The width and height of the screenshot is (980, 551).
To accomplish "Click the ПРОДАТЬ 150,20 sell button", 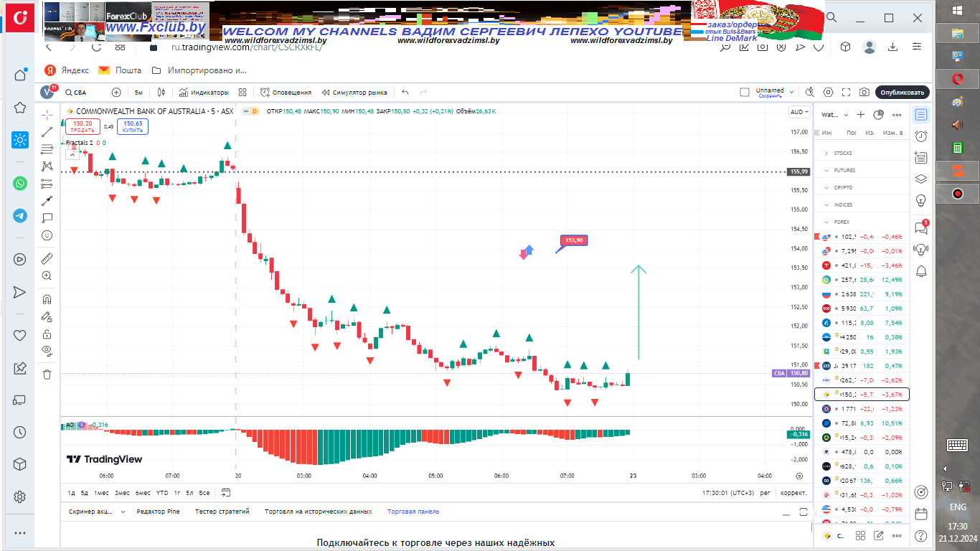I will tap(83, 127).
